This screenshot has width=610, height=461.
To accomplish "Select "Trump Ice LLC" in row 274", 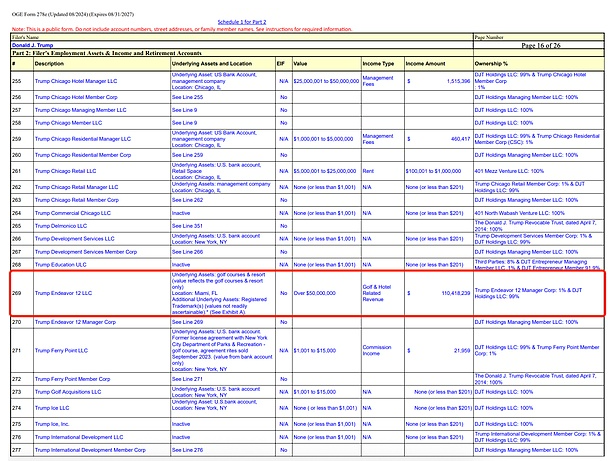I will [x=52, y=408].
